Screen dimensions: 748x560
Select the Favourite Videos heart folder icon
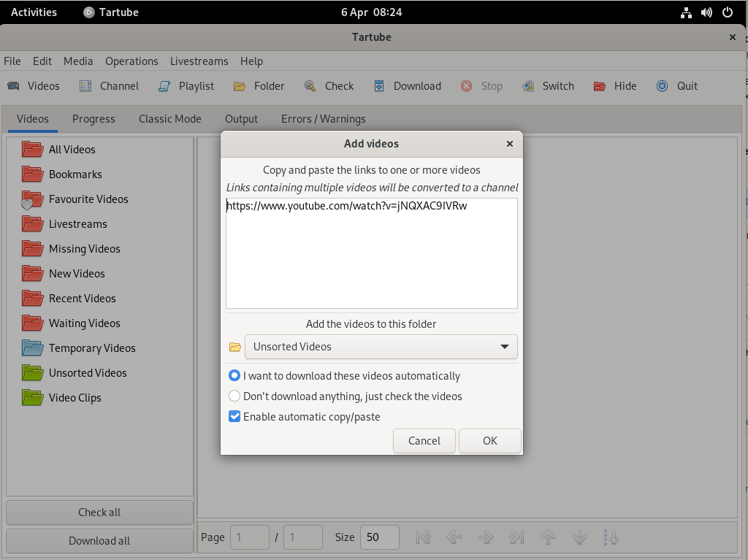(32, 199)
